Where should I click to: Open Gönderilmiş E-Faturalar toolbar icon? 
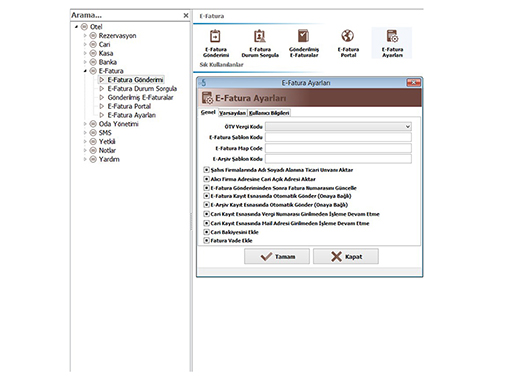point(304,43)
